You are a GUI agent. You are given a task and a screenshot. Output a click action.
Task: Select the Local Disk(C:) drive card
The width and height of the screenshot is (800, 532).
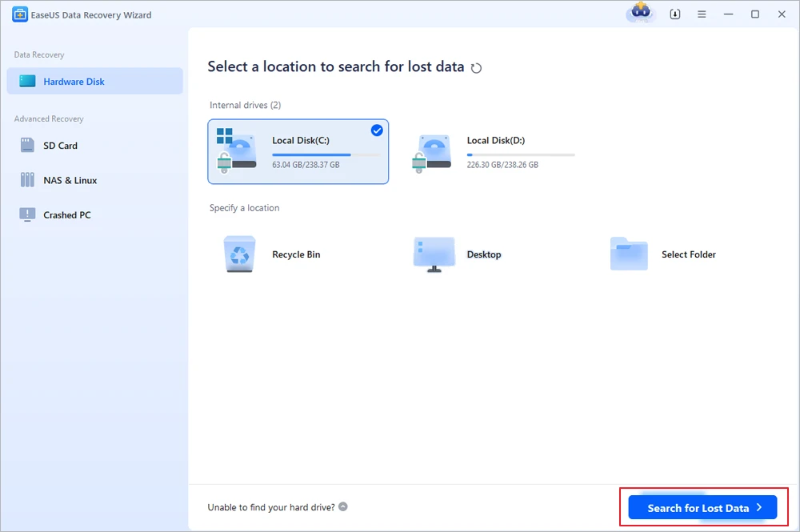pyautogui.click(x=298, y=152)
